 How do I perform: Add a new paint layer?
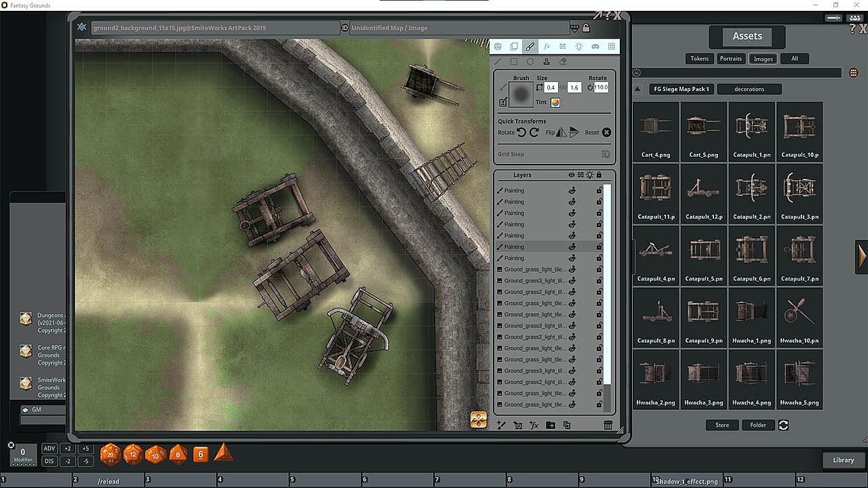[501, 425]
